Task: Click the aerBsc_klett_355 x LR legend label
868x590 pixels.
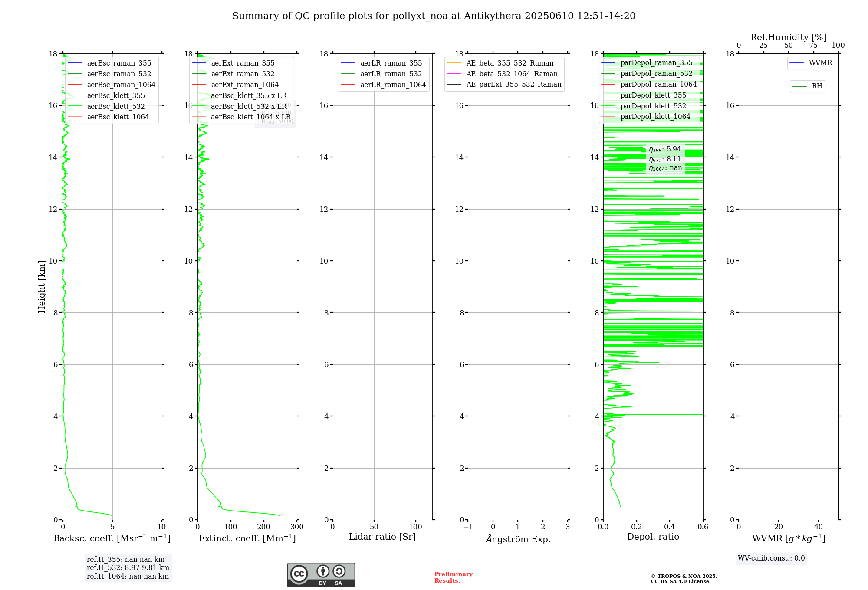Action: tap(249, 96)
